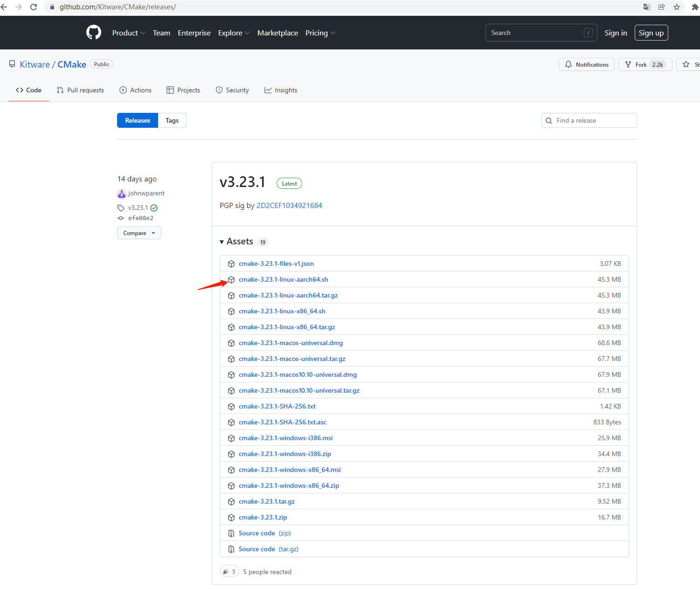Screen dimensions: 700x589
Task: Open the Marketplace link in header
Action: click(277, 33)
